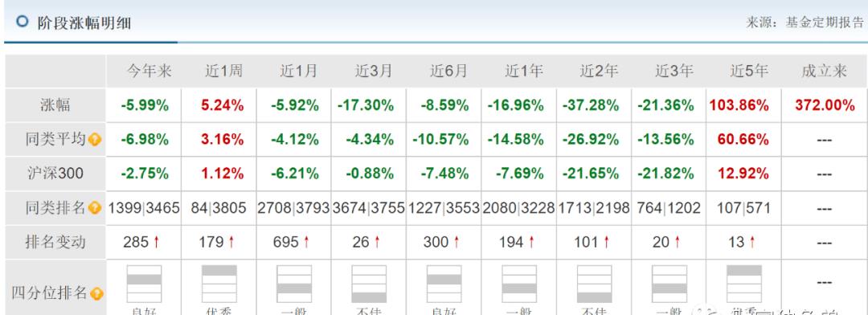Click the -21.82% 沪深300 value
Image resolution: width=868 pixels, height=315 pixels.
coord(665,174)
